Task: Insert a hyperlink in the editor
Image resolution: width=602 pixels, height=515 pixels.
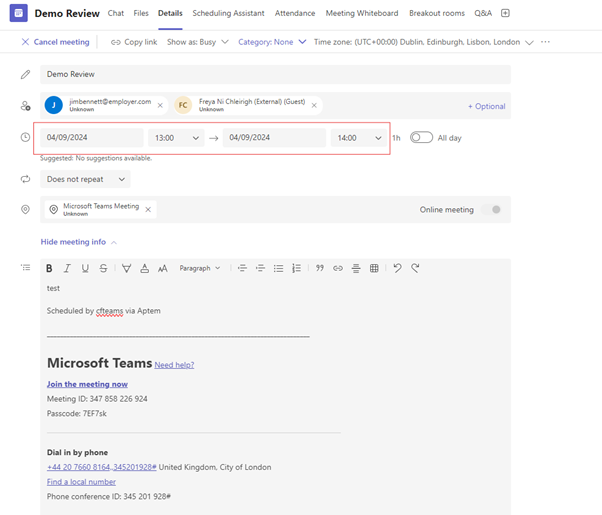Action: pyautogui.click(x=338, y=268)
